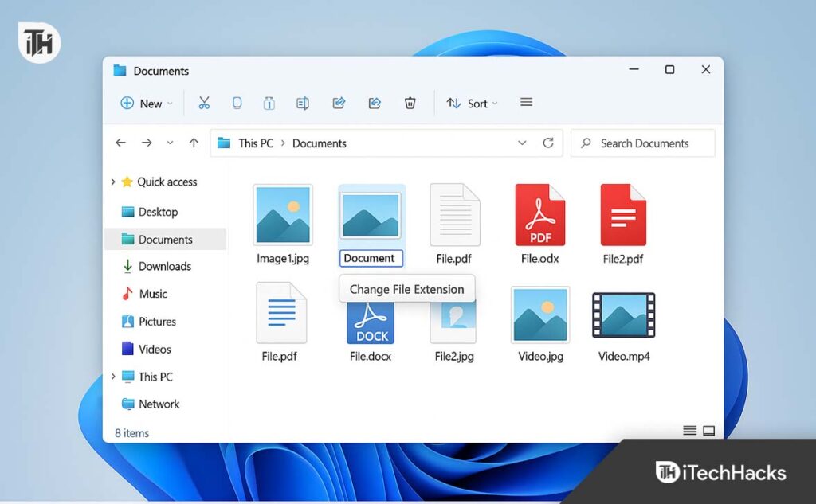Select the Copy icon
Image resolution: width=816 pixels, height=504 pixels.
pos(235,103)
